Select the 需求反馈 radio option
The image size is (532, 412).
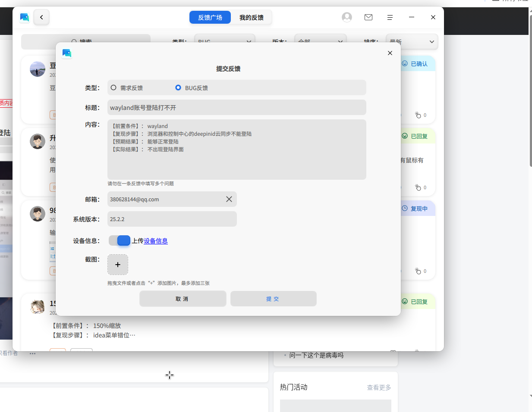(113, 87)
